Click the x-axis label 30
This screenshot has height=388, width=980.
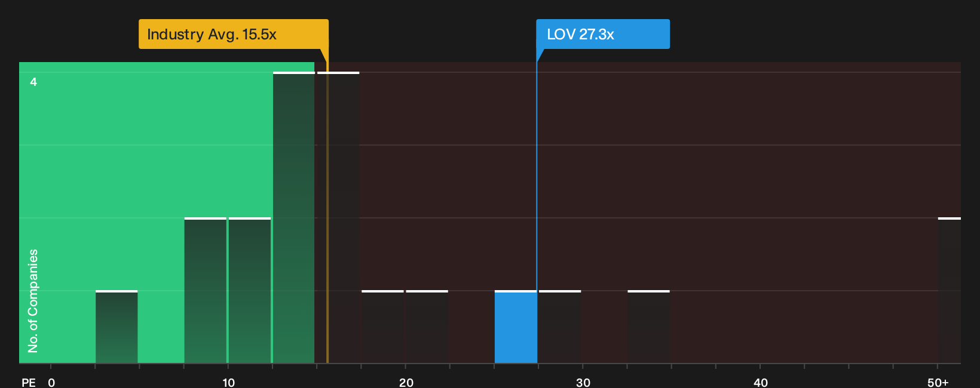(x=583, y=382)
